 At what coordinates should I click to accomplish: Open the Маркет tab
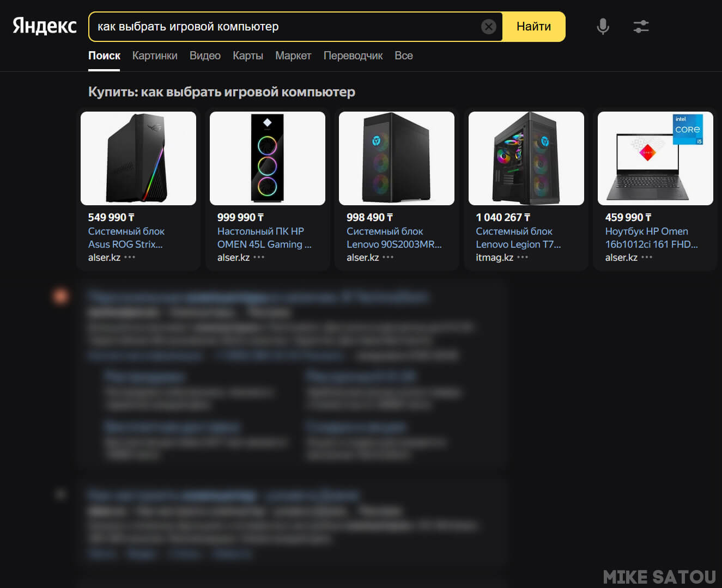point(293,56)
